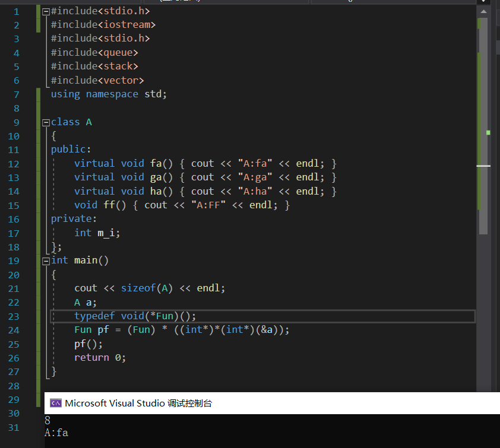Click the console output 'A:fa'

(56, 433)
